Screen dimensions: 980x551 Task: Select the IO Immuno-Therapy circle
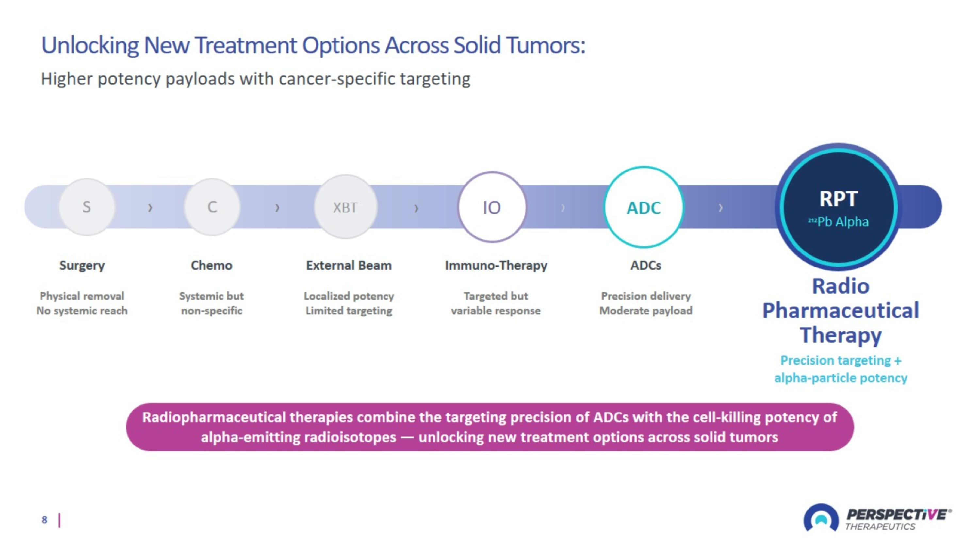(x=492, y=207)
